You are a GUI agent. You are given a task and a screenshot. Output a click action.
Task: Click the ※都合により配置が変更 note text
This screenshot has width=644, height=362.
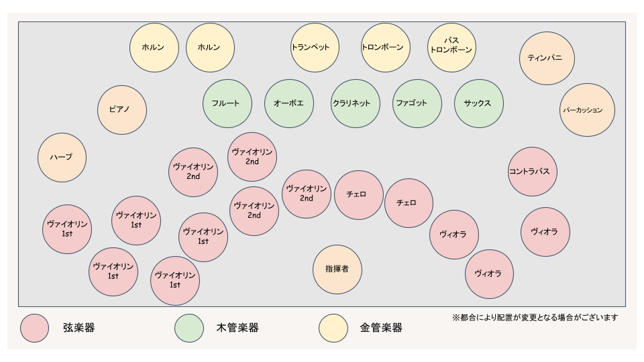(x=535, y=317)
